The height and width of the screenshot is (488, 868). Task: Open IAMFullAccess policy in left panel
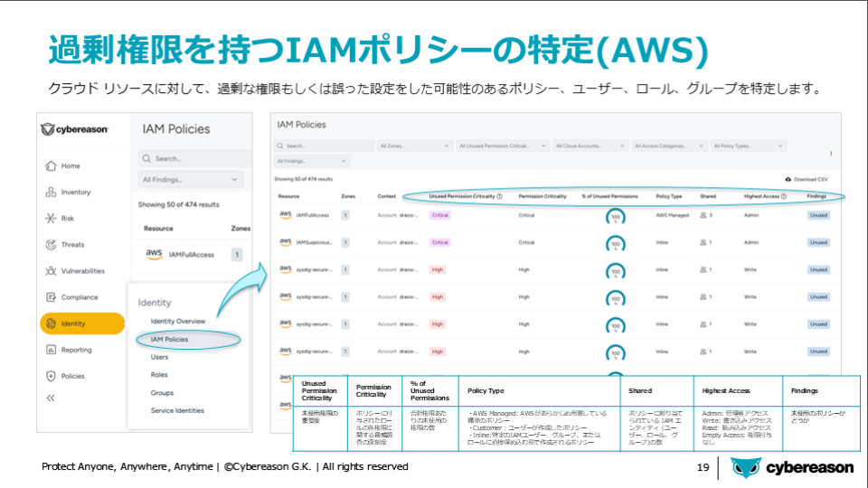[x=192, y=255]
